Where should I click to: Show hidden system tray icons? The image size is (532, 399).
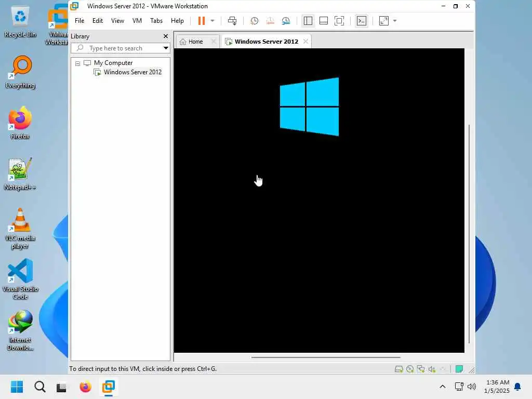point(443,387)
